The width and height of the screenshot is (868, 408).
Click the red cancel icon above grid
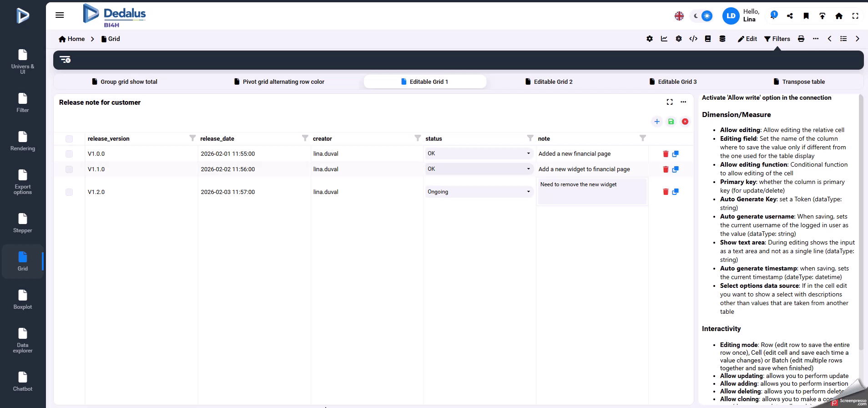coord(685,122)
